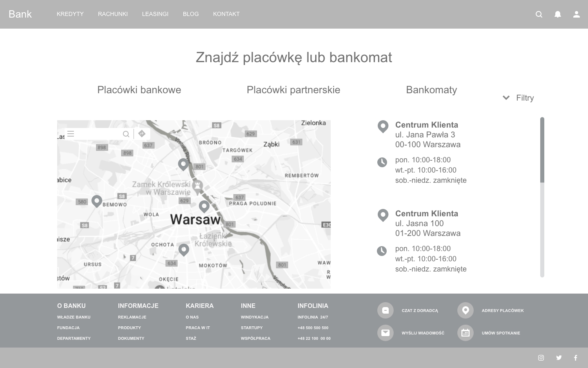588x368 pixels.
Task: Expand the Filtry dropdown
Action: [518, 98]
